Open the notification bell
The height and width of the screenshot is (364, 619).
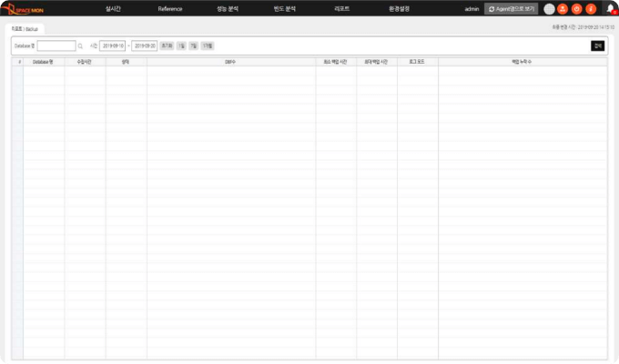[x=611, y=9]
